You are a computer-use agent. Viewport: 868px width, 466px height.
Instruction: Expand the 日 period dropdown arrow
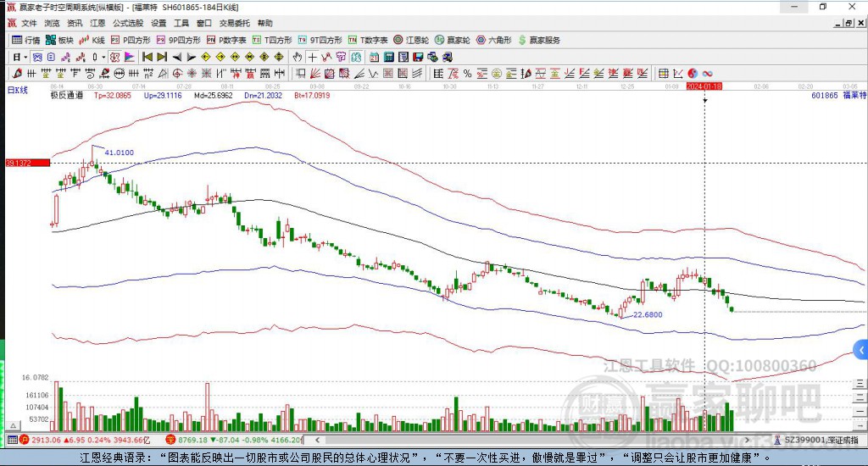26,57
